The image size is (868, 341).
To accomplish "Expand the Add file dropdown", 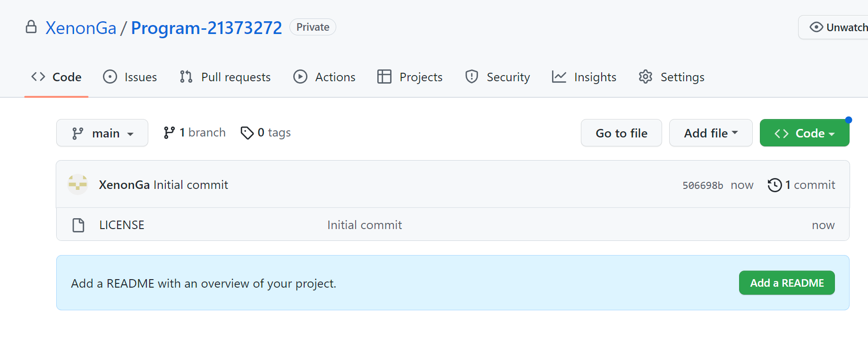I will (x=711, y=133).
